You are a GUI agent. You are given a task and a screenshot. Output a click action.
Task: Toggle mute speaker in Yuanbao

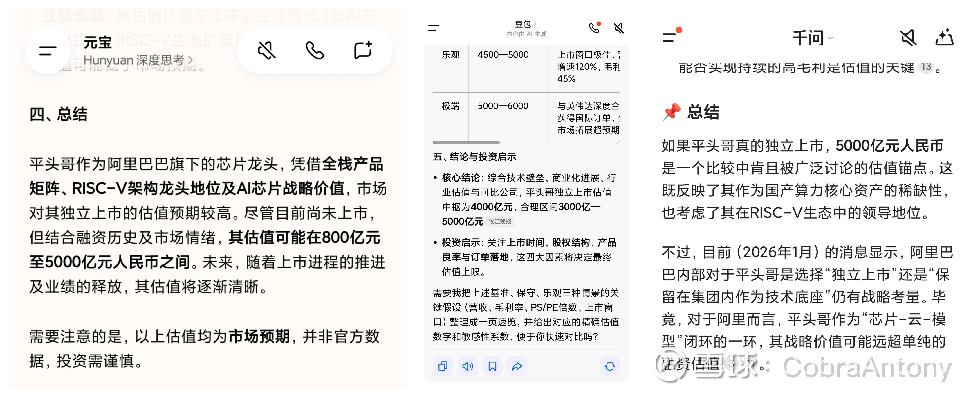(x=266, y=51)
